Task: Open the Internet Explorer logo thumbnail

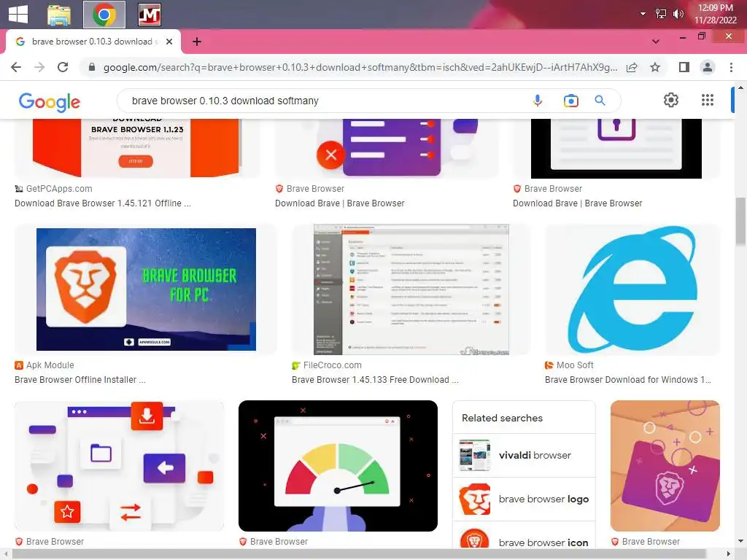Action: coord(632,289)
